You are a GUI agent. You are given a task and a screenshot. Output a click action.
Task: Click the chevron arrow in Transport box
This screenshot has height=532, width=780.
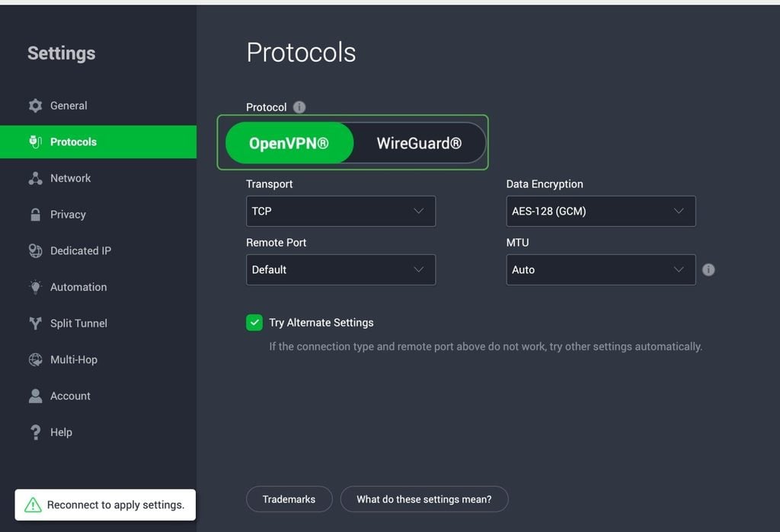tap(419, 211)
